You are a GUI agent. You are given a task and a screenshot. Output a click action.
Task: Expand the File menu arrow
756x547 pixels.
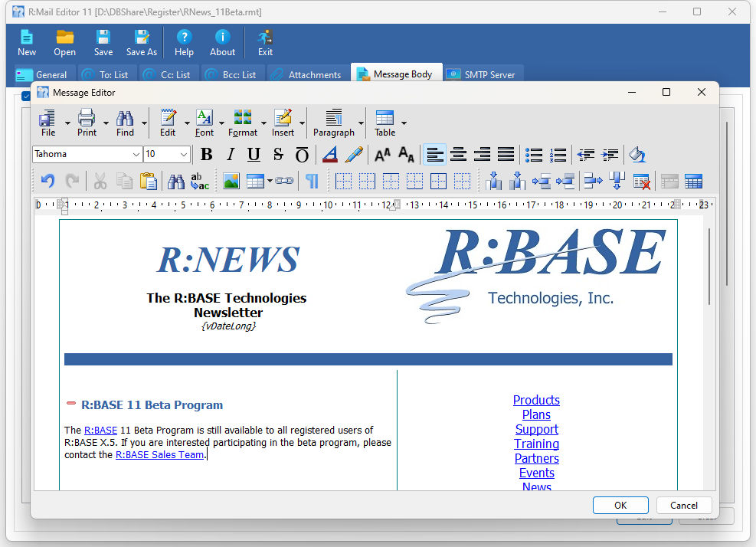coord(67,123)
